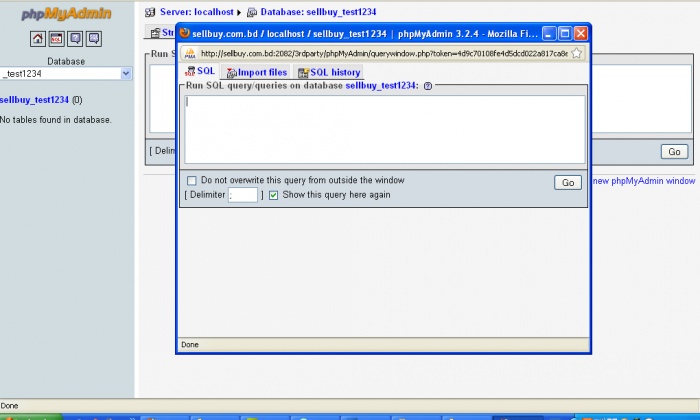Maximize the query popup window
The height and width of the screenshot is (420, 700).
(x=565, y=33)
